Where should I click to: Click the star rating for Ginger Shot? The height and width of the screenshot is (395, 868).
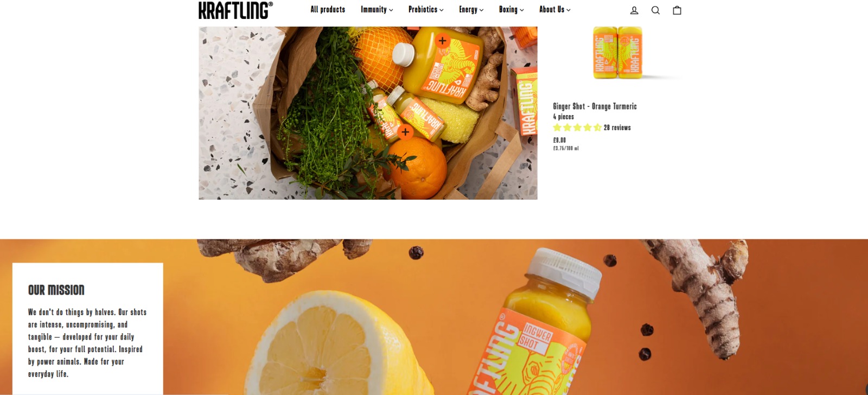pyautogui.click(x=577, y=128)
